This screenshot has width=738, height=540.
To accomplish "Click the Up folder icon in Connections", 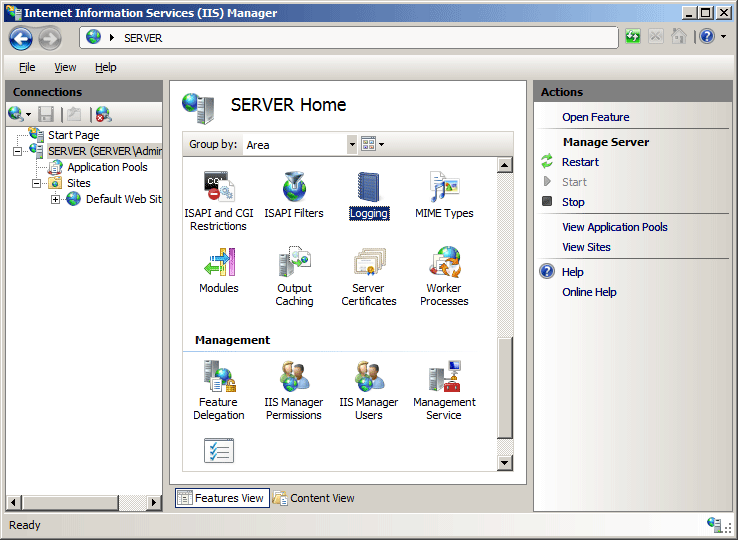I will [74, 114].
